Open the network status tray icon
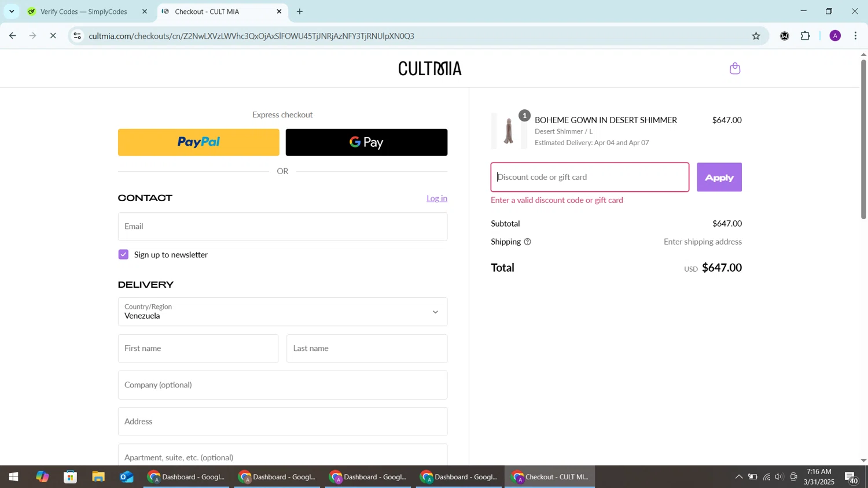868x488 pixels. (766, 477)
